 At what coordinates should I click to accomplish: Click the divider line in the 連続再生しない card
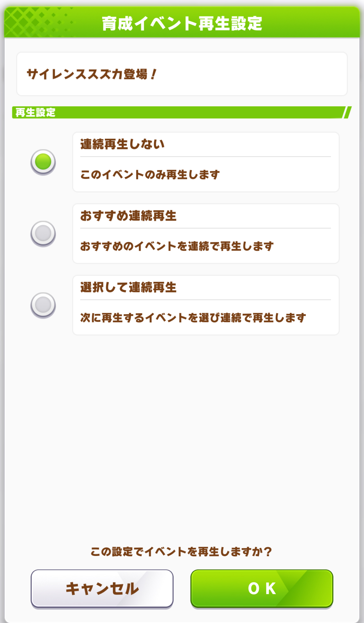[x=205, y=157]
